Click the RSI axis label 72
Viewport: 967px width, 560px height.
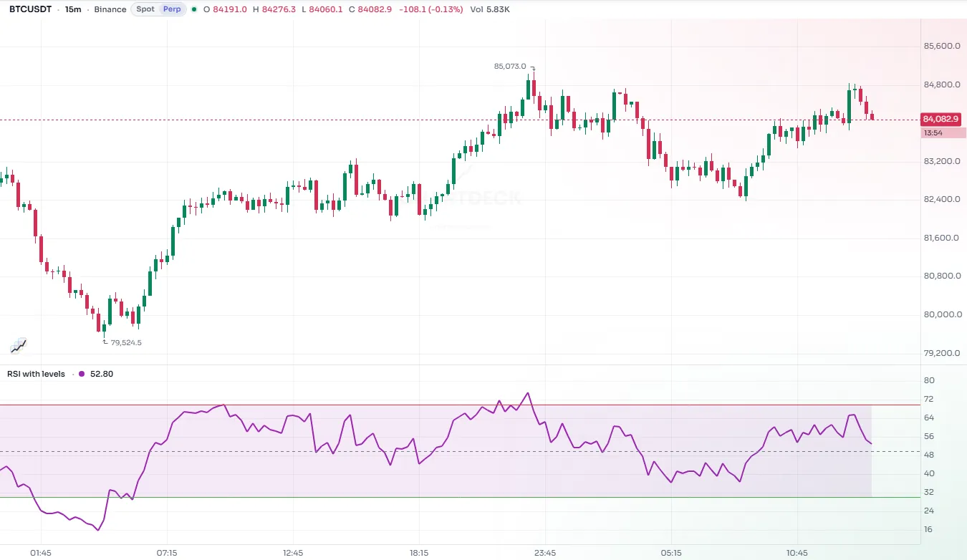click(x=929, y=399)
